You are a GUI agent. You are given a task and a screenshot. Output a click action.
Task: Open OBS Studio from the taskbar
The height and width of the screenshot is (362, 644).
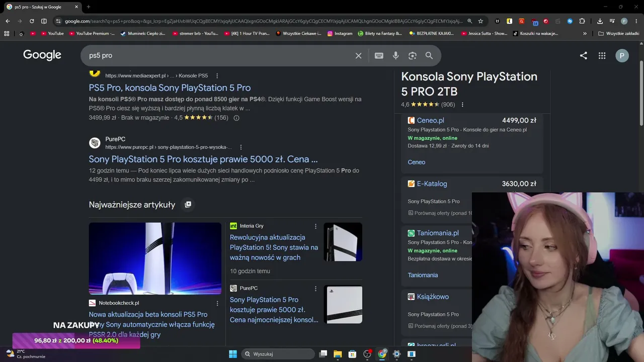coord(367,354)
